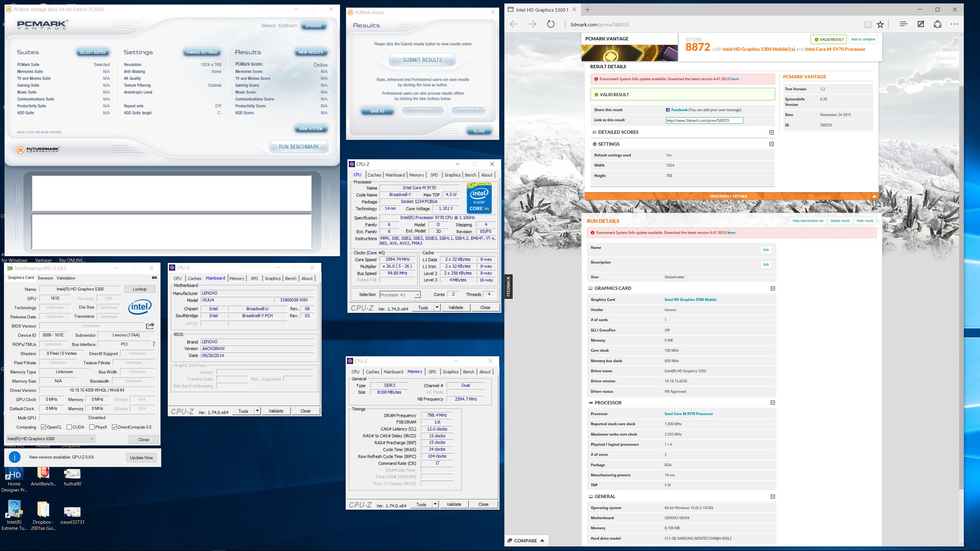Screen dimensions: 980x551
Task: Expand the Detailed Scores section
Action: 771,132
